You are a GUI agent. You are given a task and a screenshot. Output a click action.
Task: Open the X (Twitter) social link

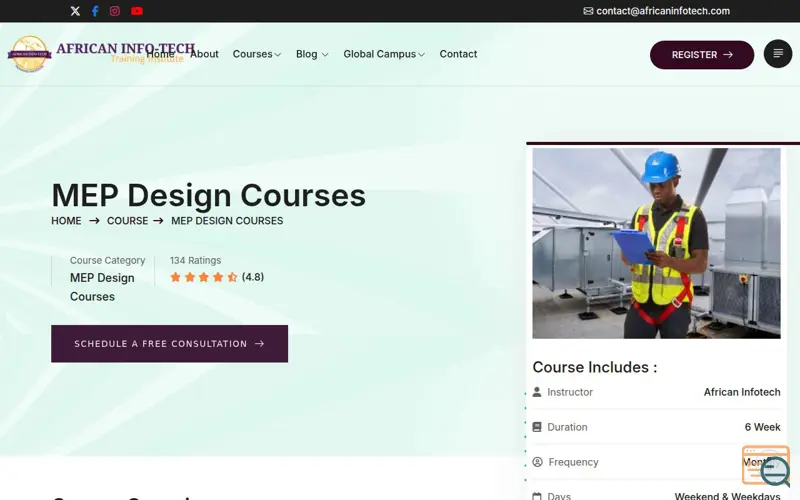click(75, 11)
